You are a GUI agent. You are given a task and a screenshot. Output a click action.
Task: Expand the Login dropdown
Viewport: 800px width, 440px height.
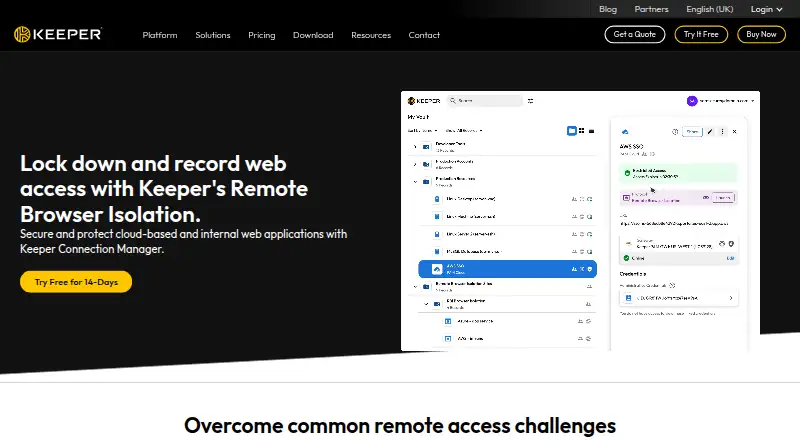click(766, 9)
